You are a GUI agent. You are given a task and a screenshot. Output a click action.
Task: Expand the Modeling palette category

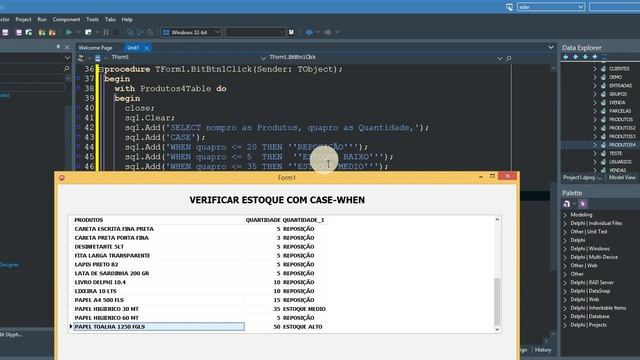pos(565,215)
